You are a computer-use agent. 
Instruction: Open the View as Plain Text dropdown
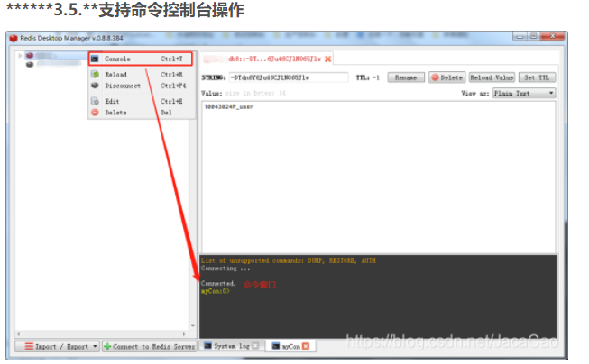[524, 93]
